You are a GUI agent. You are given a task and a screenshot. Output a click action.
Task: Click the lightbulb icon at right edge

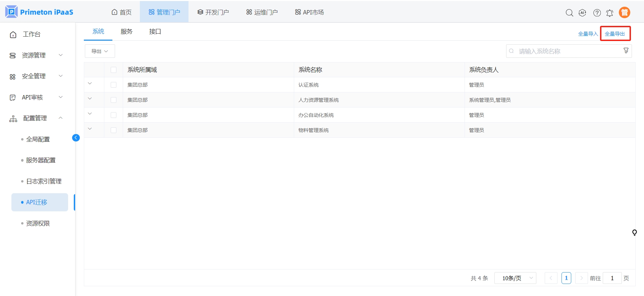(x=634, y=232)
